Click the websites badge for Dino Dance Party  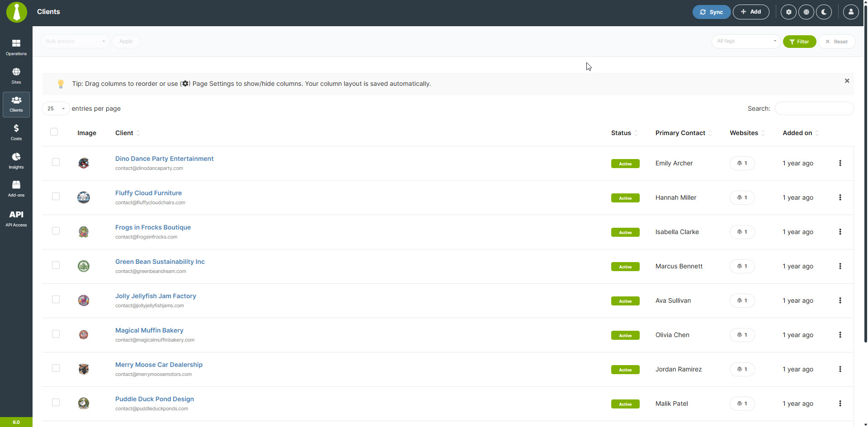742,163
